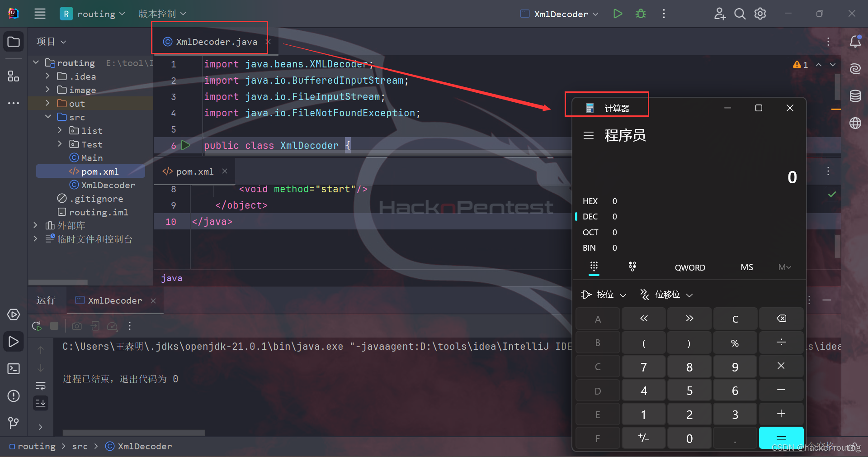
Task: Click the calculator MS memory store
Action: [747, 267]
